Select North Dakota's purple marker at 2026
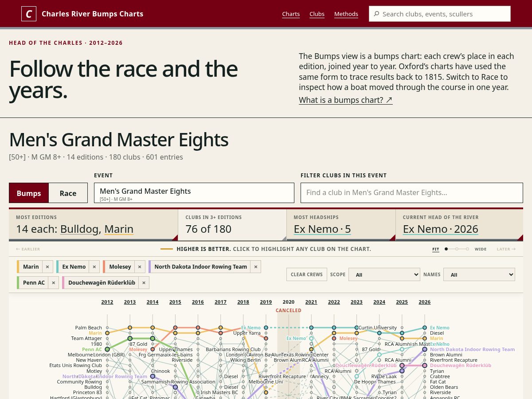Image resolution: width=532 pixels, height=399 pixels. coord(425,349)
